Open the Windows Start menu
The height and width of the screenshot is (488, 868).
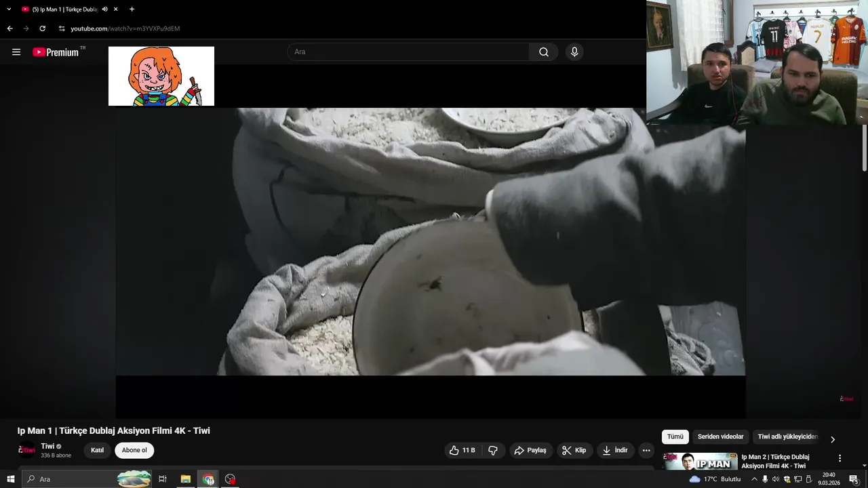(10, 479)
